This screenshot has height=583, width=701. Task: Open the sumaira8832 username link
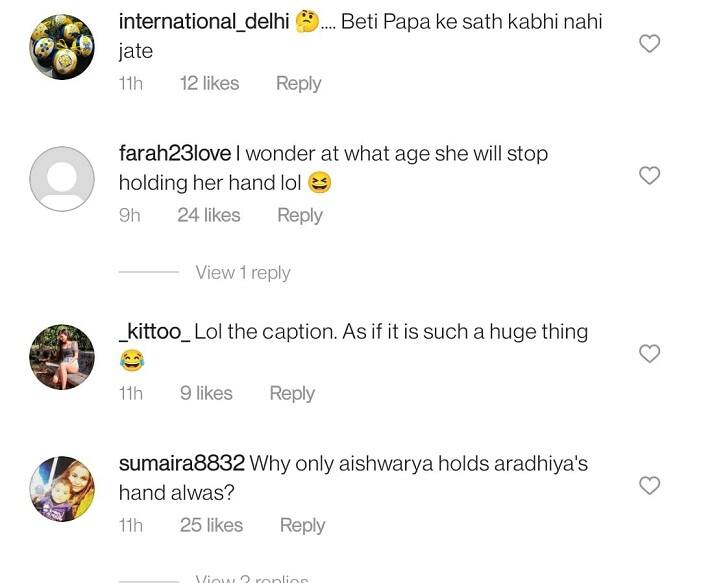181,464
